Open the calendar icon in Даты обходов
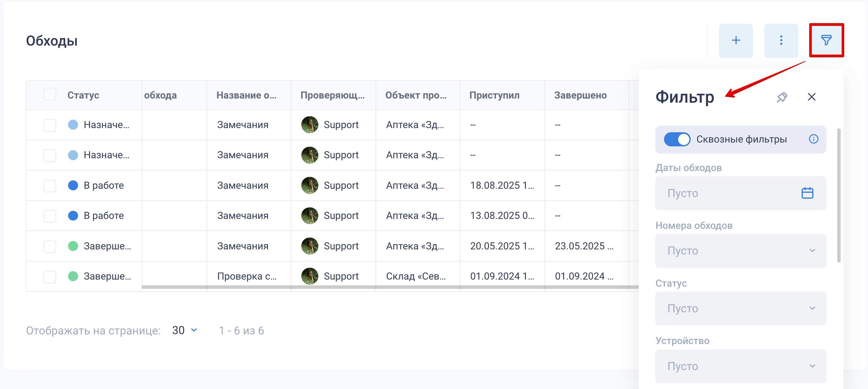 pos(807,193)
